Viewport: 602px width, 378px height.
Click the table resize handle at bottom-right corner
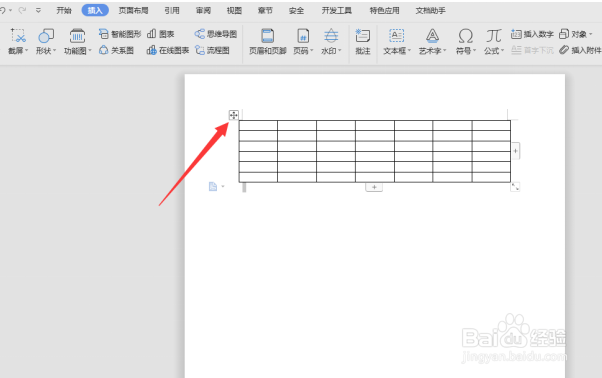tap(515, 187)
